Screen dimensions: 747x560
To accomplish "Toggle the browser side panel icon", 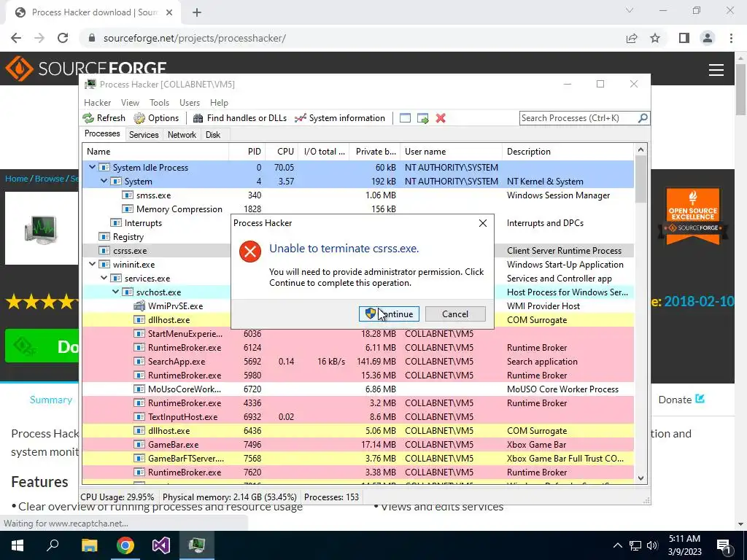I will 684,38.
